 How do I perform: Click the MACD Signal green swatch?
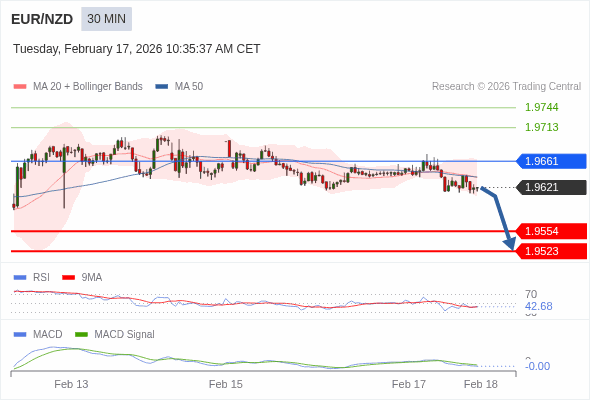pos(81,335)
